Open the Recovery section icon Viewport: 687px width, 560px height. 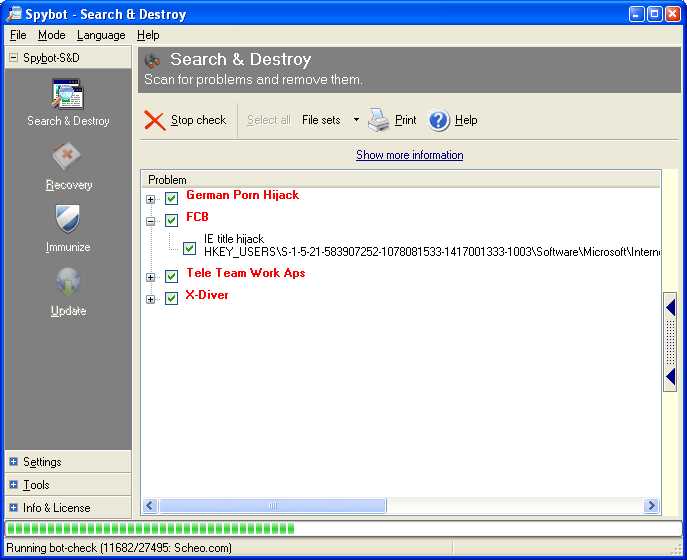[x=68, y=157]
